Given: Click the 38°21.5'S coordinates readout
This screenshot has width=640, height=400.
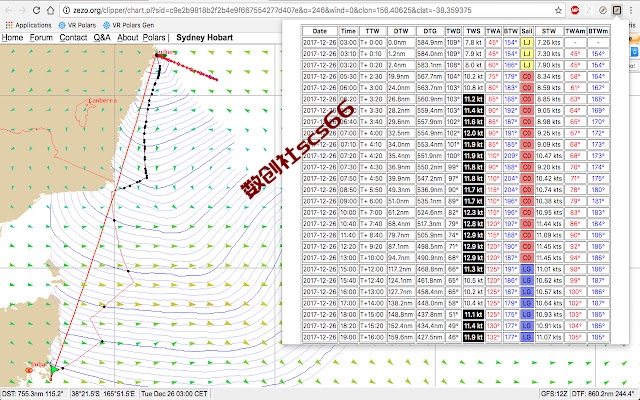Looking at the screenshot, I should (103, 393).
